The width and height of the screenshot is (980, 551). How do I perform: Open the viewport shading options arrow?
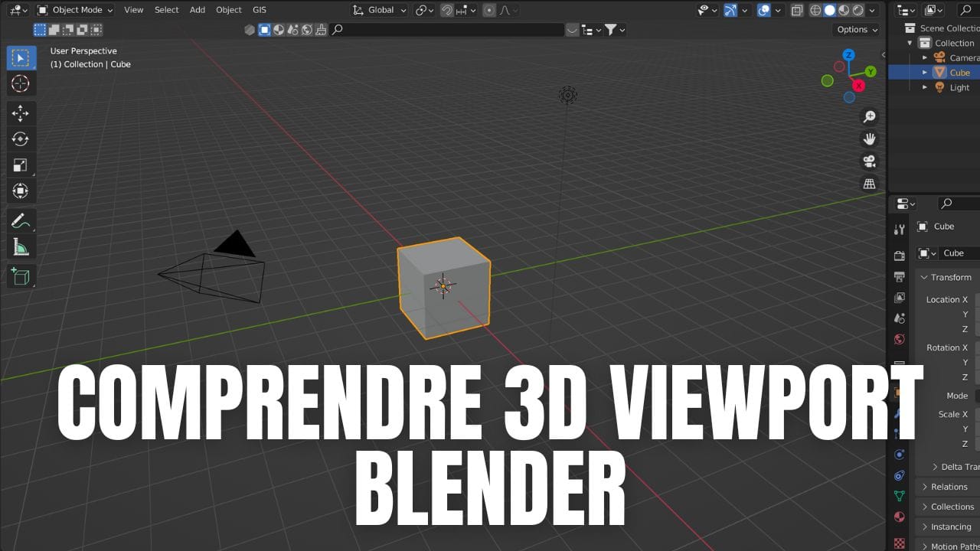click(872, 10)
